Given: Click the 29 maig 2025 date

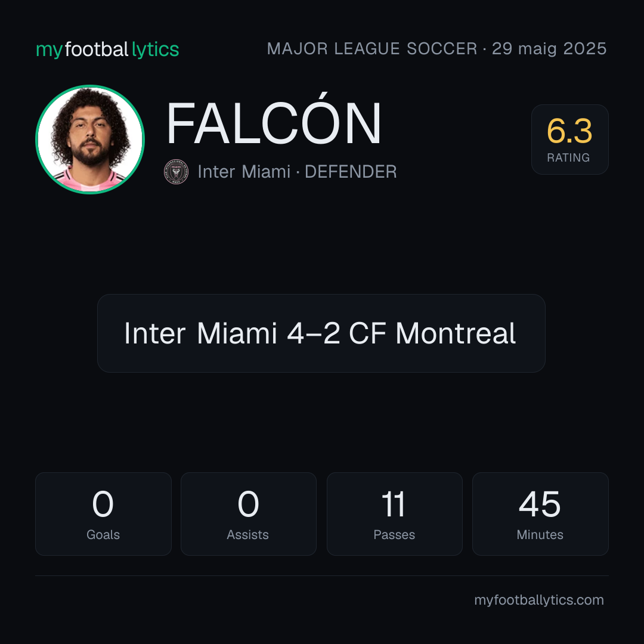Looking at the screenshot, I should point(549,48).
